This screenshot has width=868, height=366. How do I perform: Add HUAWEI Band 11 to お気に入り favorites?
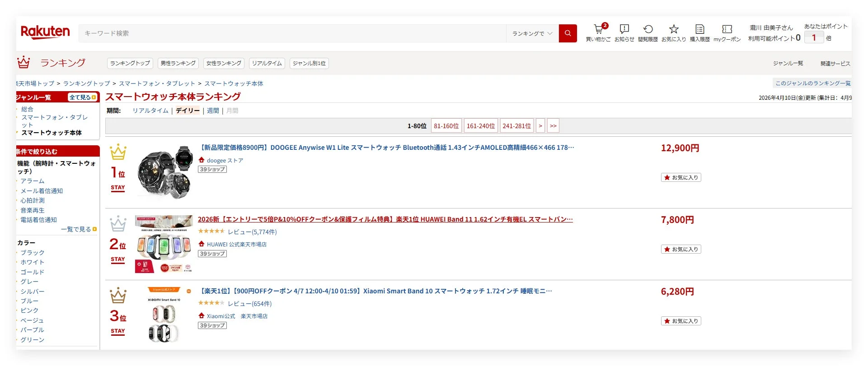click(x=681, y=249)
